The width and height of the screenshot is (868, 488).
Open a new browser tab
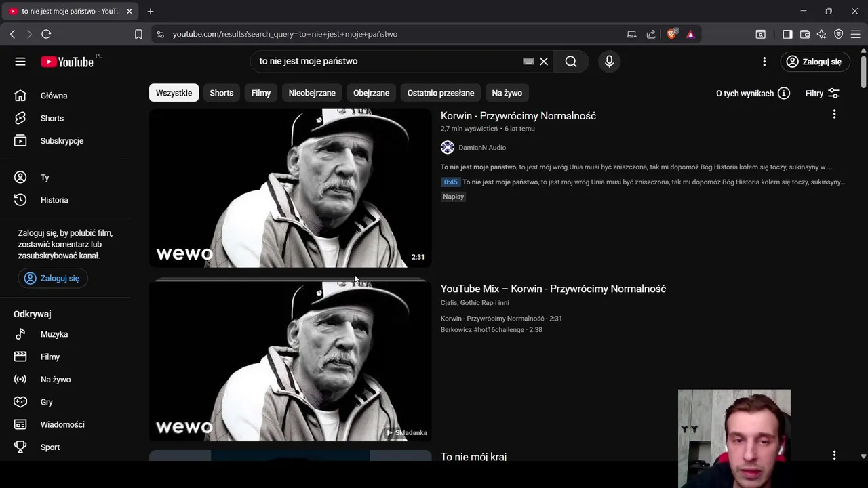pyautogui.click(x=151, y=11)
